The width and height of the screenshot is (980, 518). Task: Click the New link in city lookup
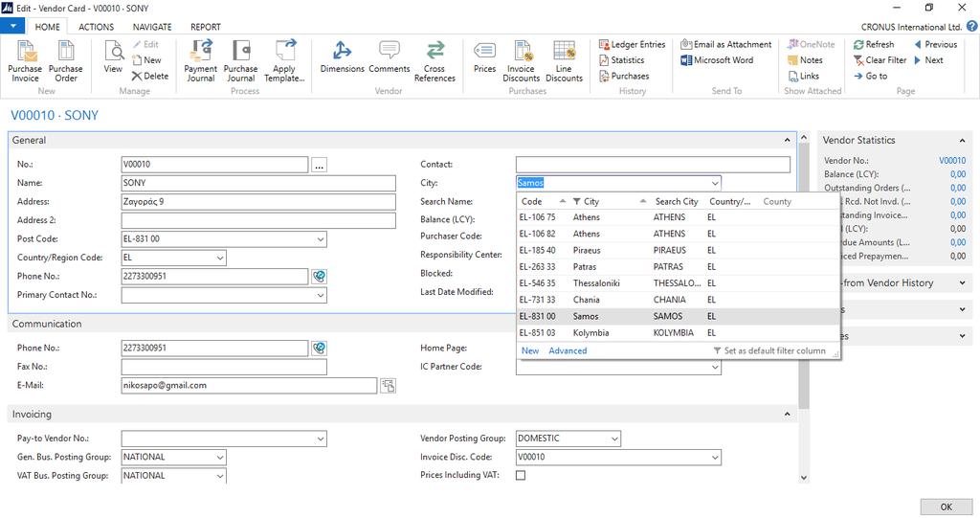point(530,351)
